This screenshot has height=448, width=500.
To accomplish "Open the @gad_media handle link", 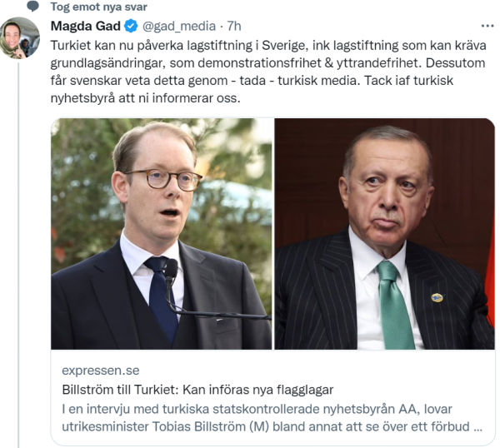I will click(178, 27).
